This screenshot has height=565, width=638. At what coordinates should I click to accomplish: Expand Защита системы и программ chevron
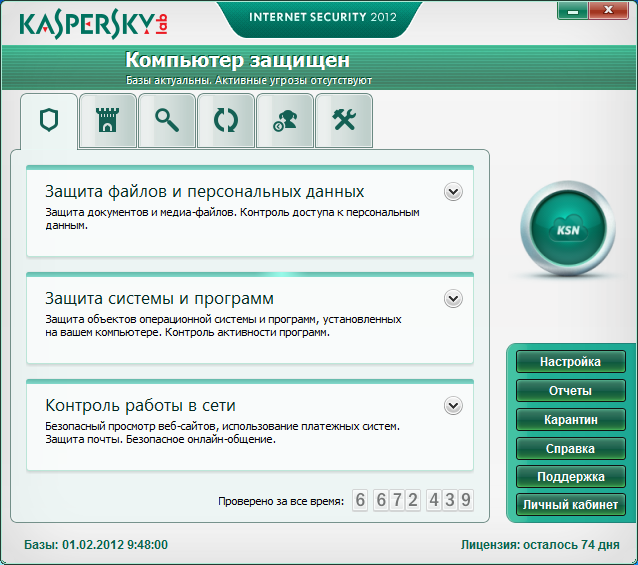click(x=453, y=299)
